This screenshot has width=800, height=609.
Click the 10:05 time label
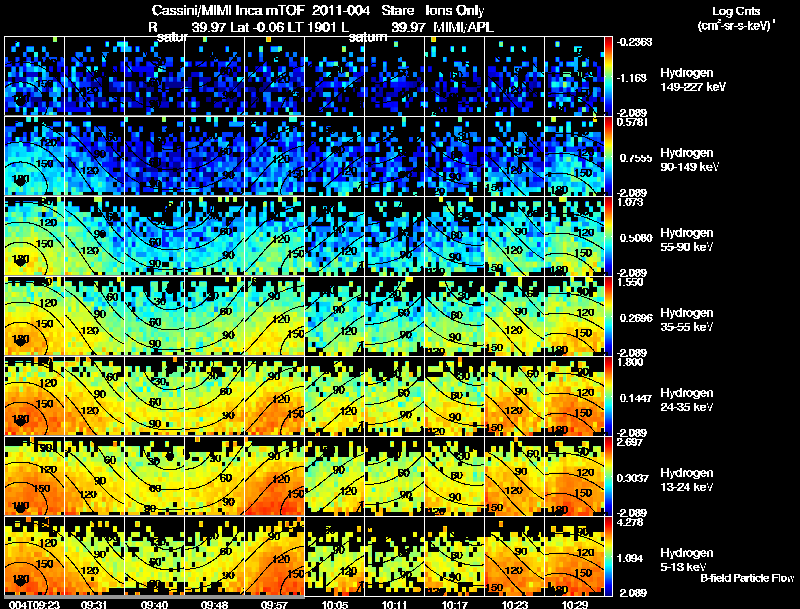(x=334, y=604)
